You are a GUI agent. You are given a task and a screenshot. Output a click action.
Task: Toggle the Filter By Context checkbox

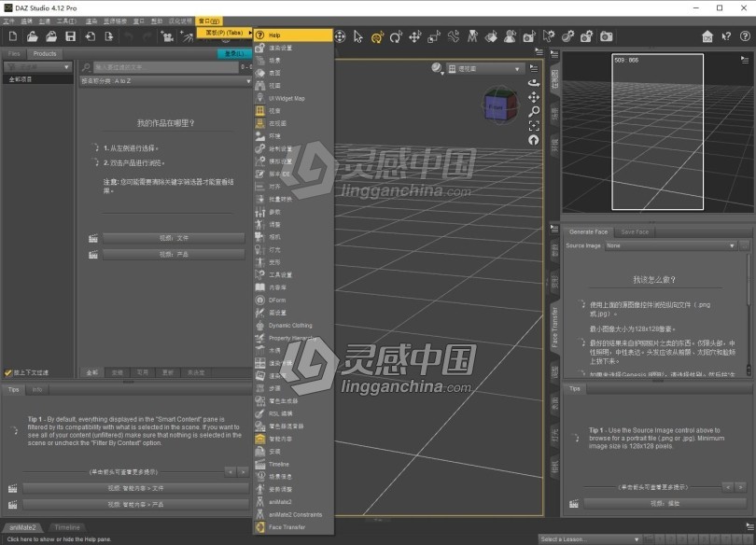7,372
